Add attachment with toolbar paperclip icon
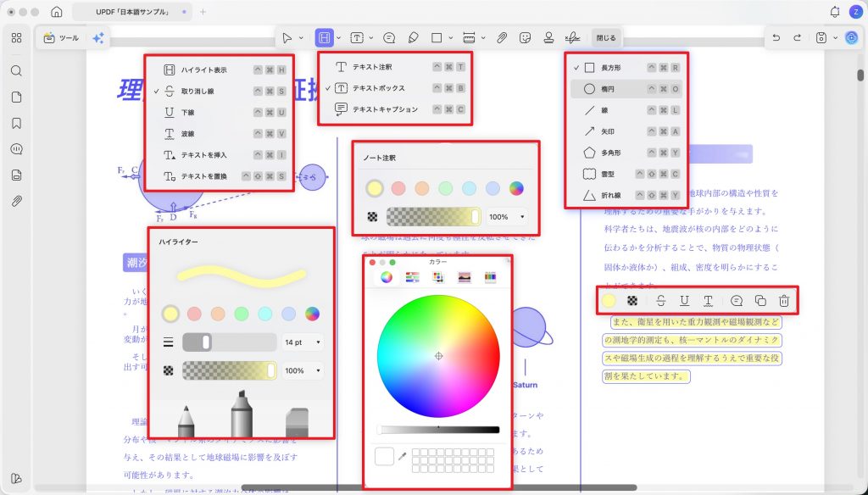The image size is (868, 495). click(x=502, y=37)
